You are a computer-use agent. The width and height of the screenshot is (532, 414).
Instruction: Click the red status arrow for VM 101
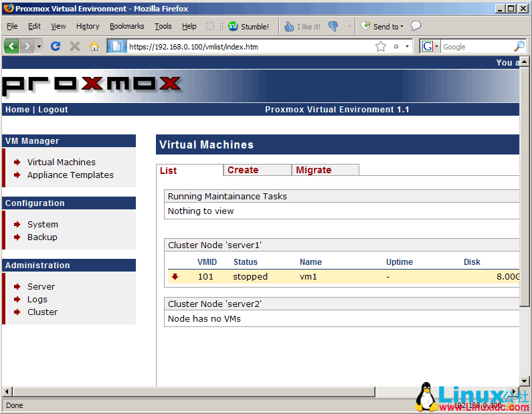(175, 277)
